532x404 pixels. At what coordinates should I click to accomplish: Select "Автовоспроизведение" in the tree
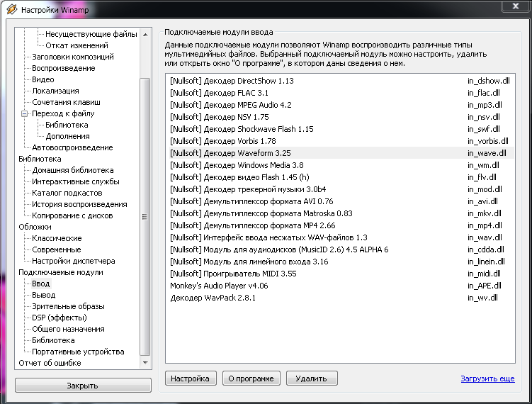coord(72,147)
